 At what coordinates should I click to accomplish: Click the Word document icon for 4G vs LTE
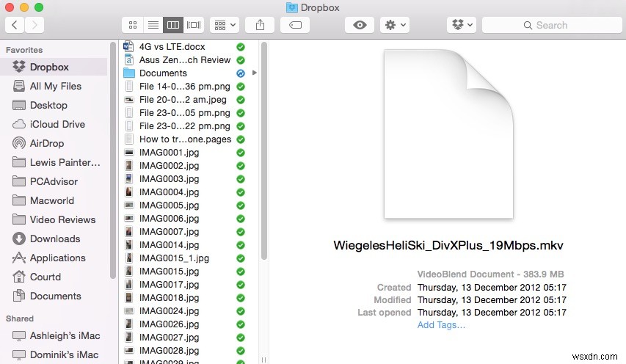click(128, 47)
